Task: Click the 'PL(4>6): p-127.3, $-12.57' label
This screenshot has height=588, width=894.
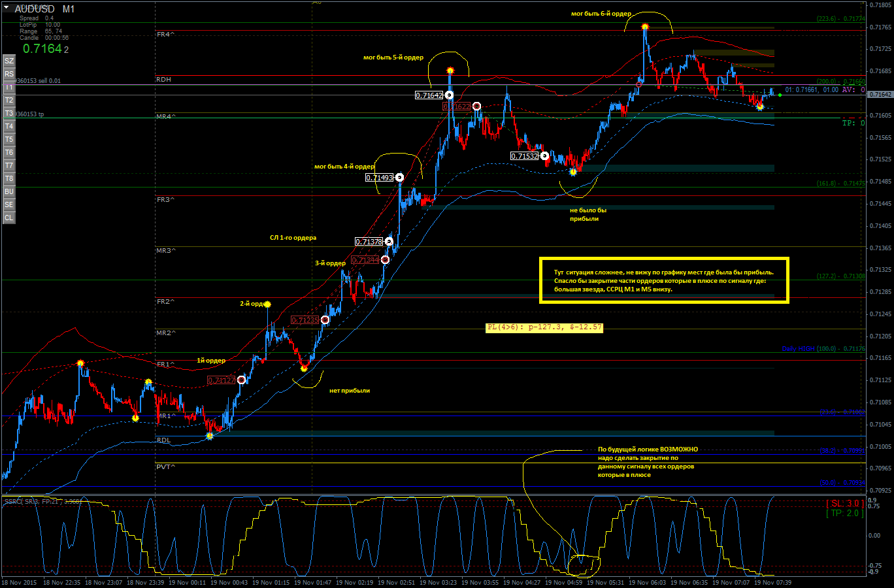Action: [544, 327]
